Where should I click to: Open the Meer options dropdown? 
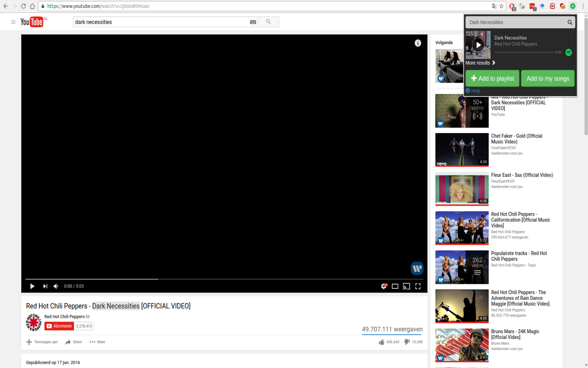(97, 342)
